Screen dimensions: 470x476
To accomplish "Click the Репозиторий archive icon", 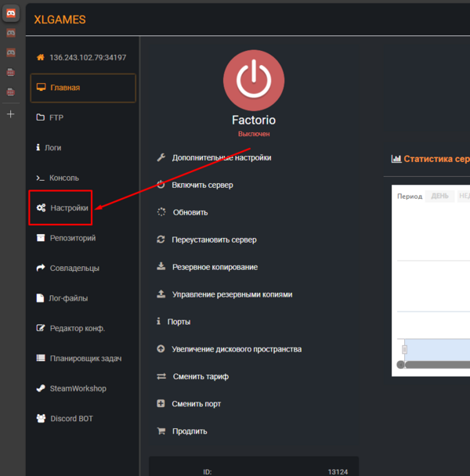I will (x=41, y=238).
